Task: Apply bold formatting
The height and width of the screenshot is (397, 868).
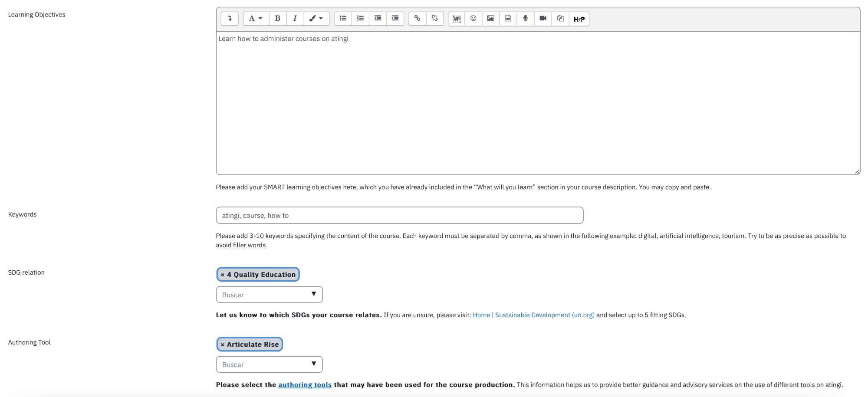Action: click(x=278, y=19)
